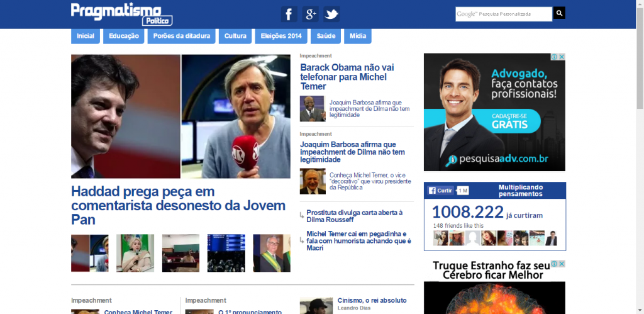Screen dimensions: 644x314
Task: Select carousel thumbnail of the classroom
Action: click(x=180, y=253)
